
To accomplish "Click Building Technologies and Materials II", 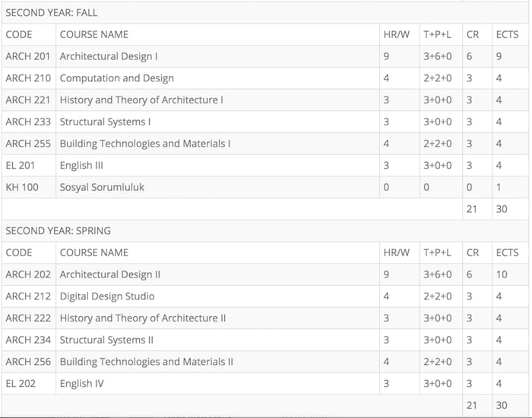I will 146,362.
